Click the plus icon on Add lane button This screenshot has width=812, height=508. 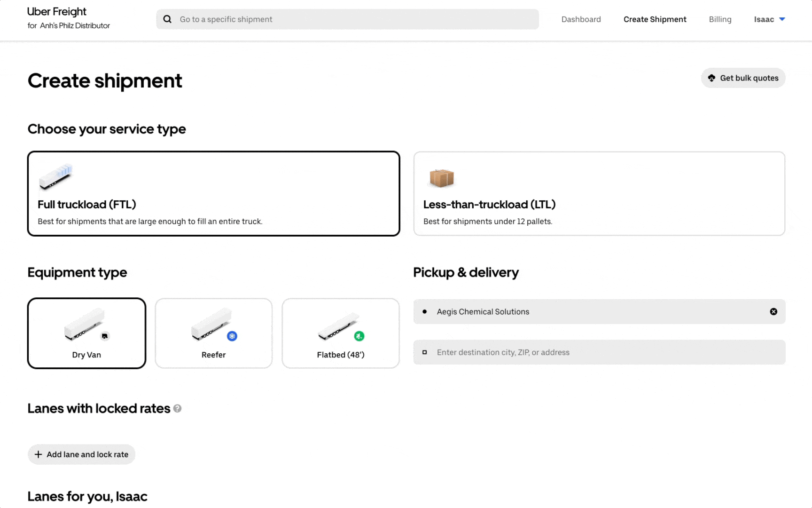(x=39, y=454)
